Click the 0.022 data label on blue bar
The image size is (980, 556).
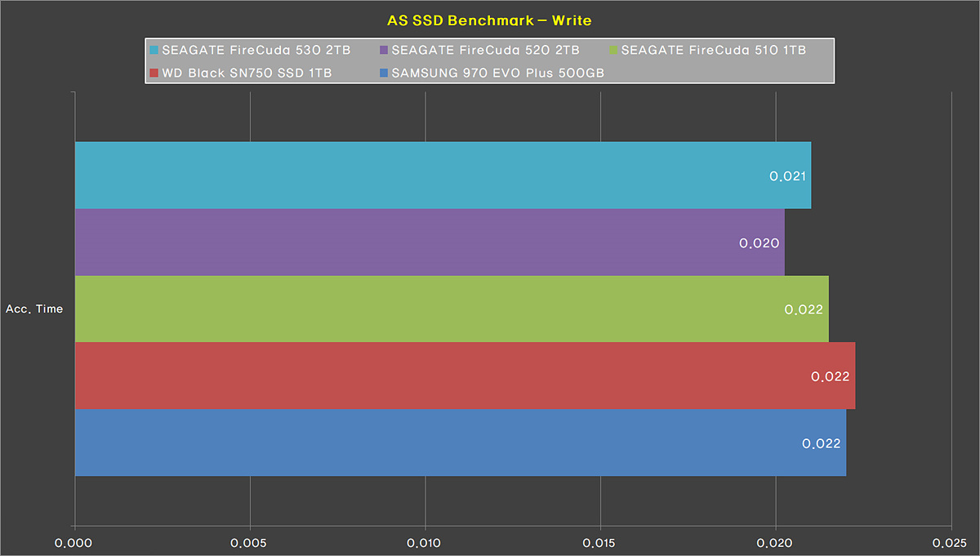tap(822, 444)
